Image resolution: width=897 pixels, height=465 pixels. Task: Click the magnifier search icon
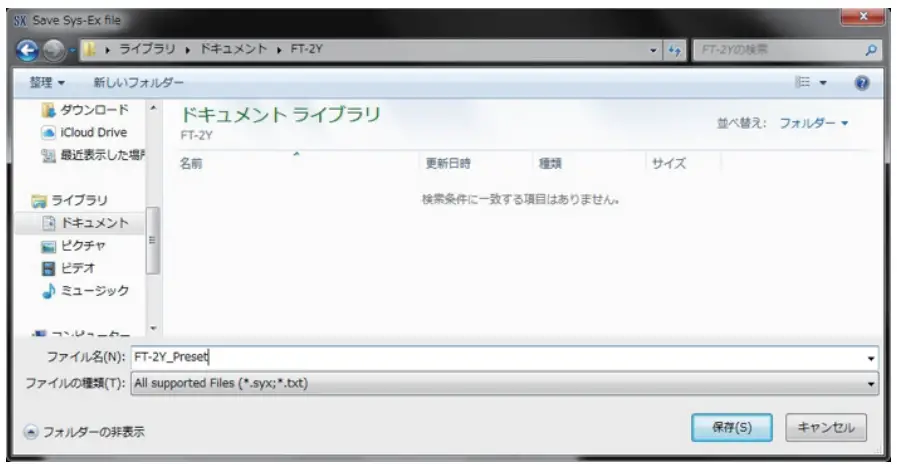871,50
